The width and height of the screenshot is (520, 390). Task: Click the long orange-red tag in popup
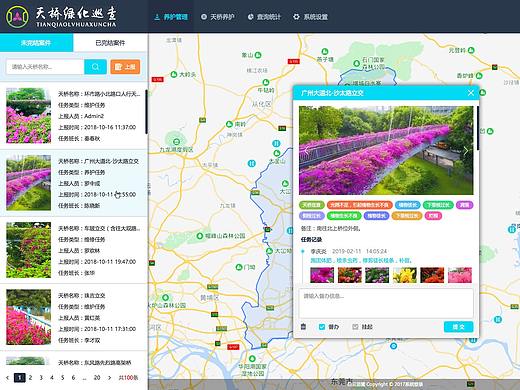point(359,205)
